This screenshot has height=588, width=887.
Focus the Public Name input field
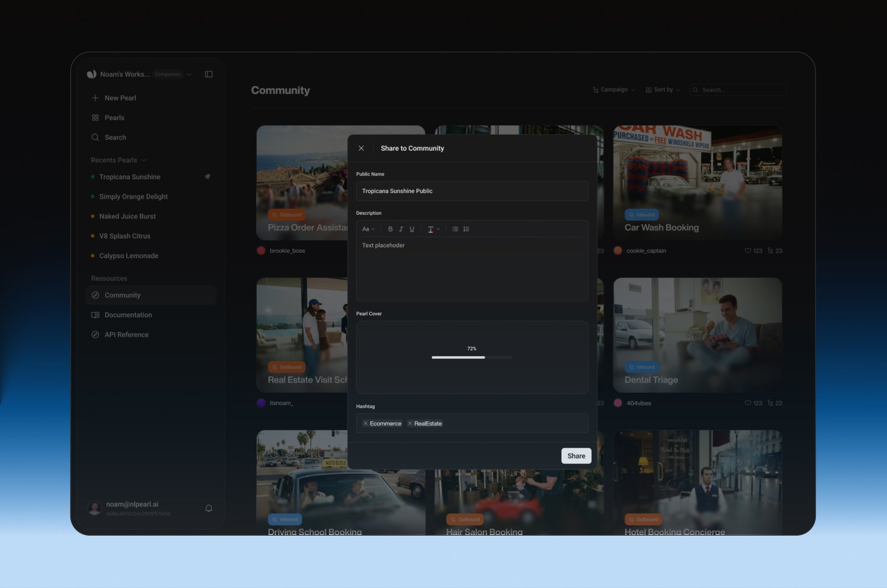click(472, 191)
